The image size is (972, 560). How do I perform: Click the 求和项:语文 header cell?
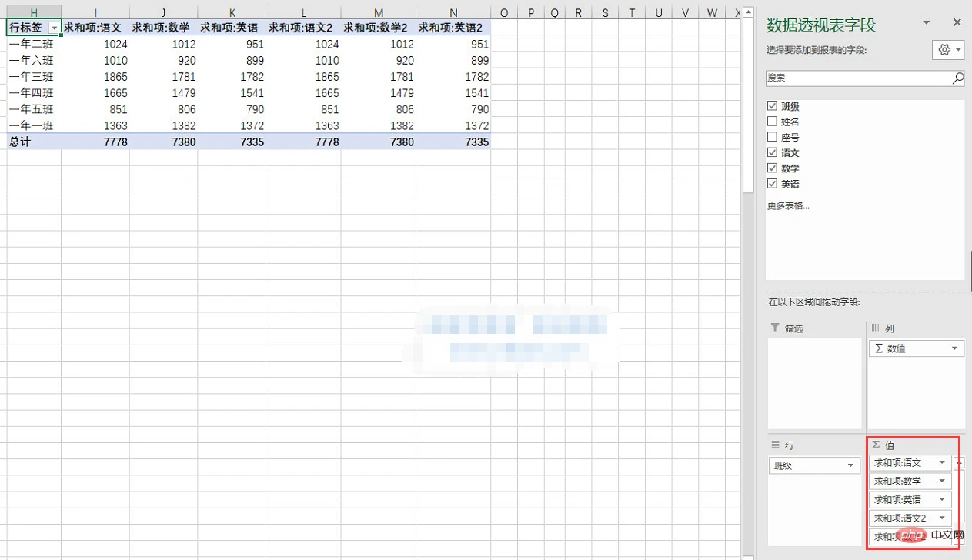[x=95, y=28]
